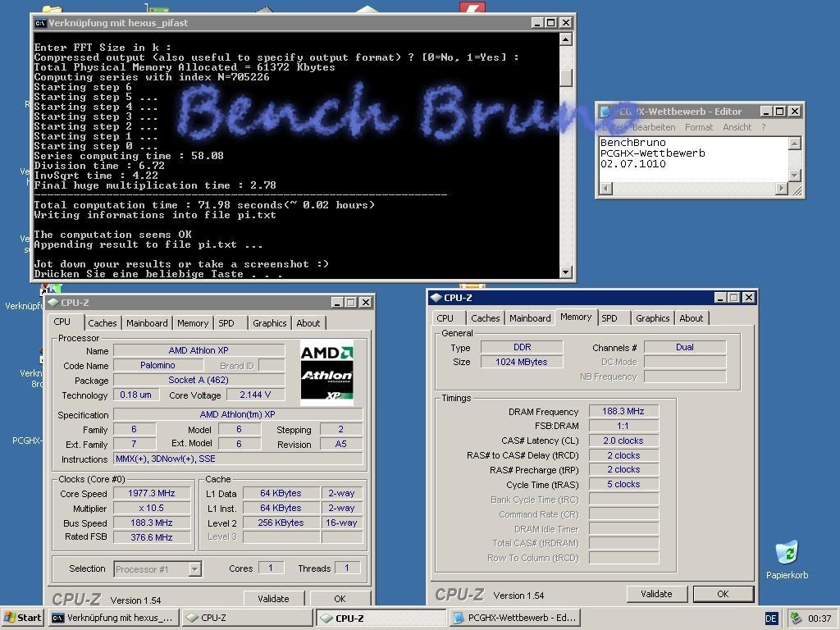Click editor horizontal scrollbar right arrow
Image resolution: width=840 pixels, height=630 pixels.
coord(782,188)
